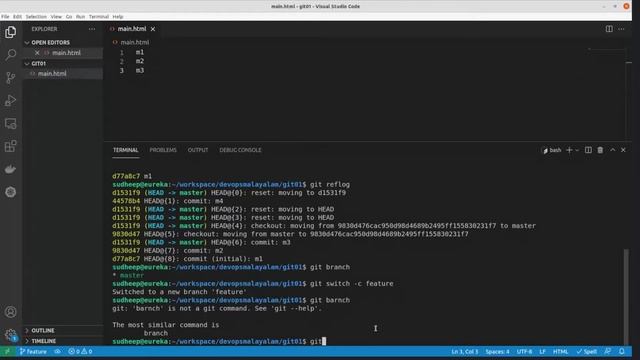Click feedback icon in status bar
Screen dimensions: 640x360
point(608,352)
